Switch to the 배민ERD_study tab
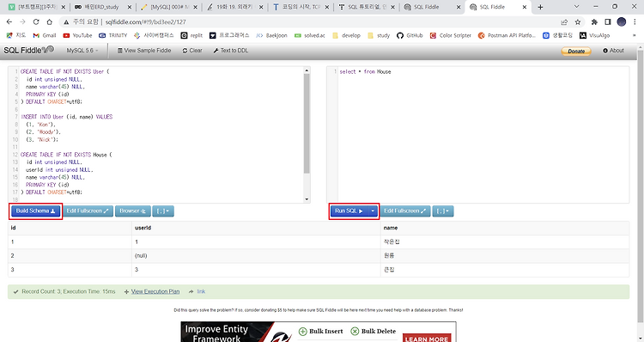The height and width of the screenshot is (342, 644). 103,7
